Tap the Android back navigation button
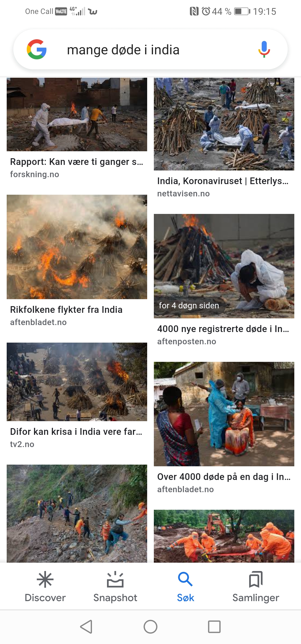301x644 pixels. tap(86, 627)
